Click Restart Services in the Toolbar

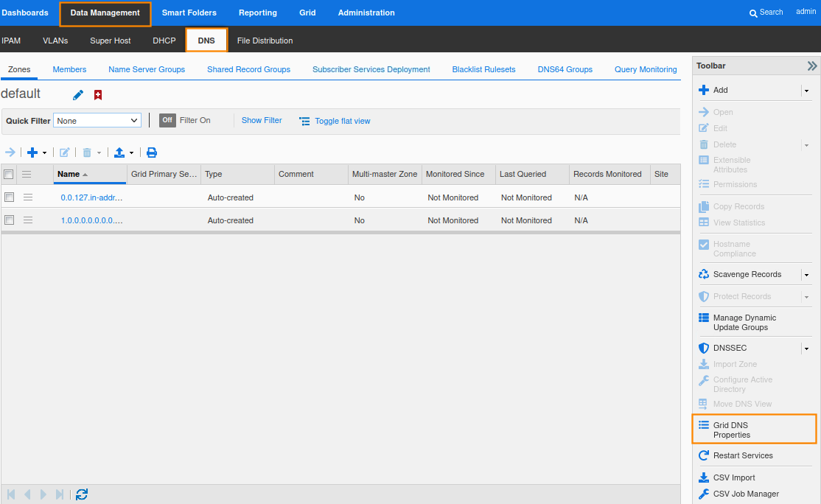742,455
